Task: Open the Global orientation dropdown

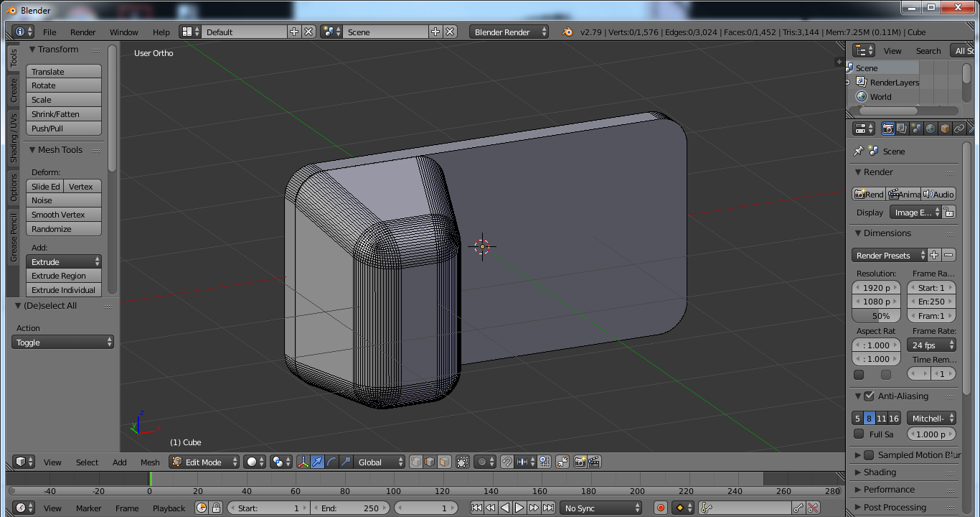Action: tap(380, 462)
